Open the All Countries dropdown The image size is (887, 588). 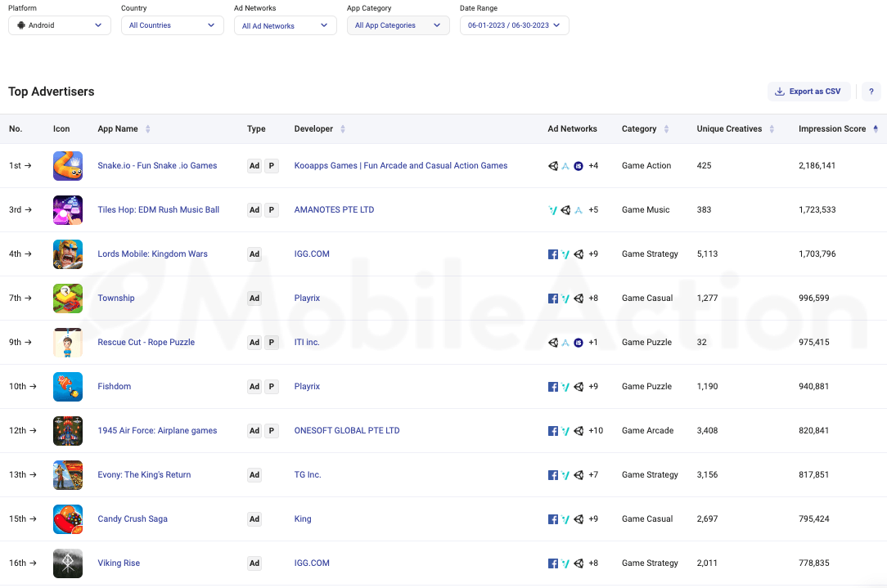[173, 25]
